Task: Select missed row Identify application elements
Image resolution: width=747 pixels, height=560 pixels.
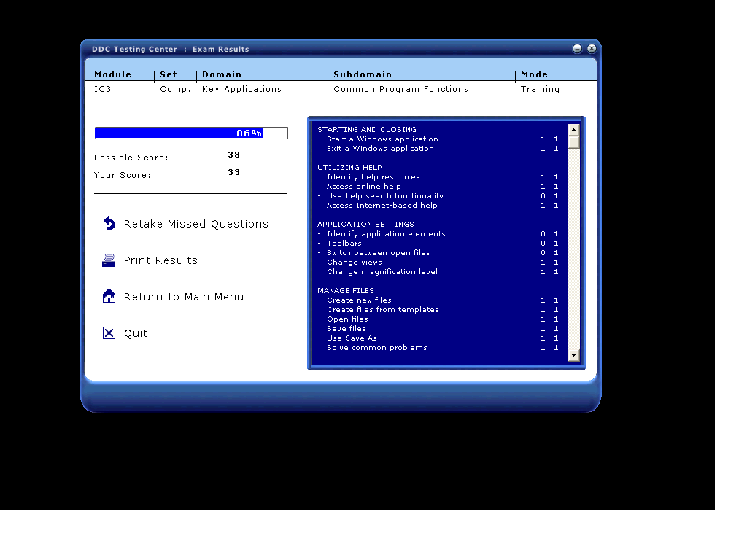Action: [438, 234]
